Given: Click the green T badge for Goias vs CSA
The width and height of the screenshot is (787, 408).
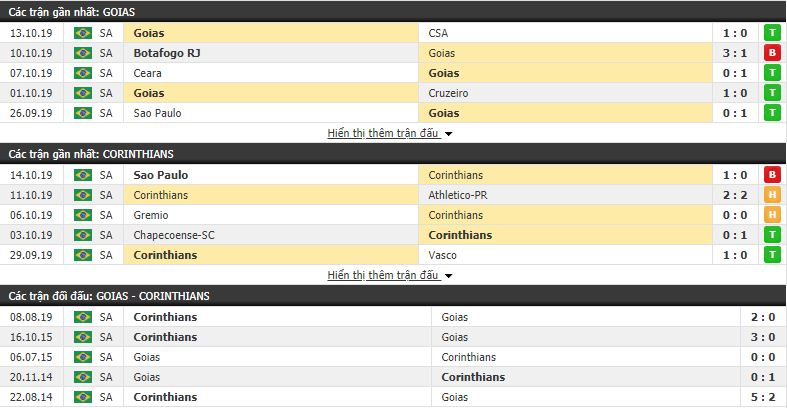Looking at the screenshot, I should 772,33.
